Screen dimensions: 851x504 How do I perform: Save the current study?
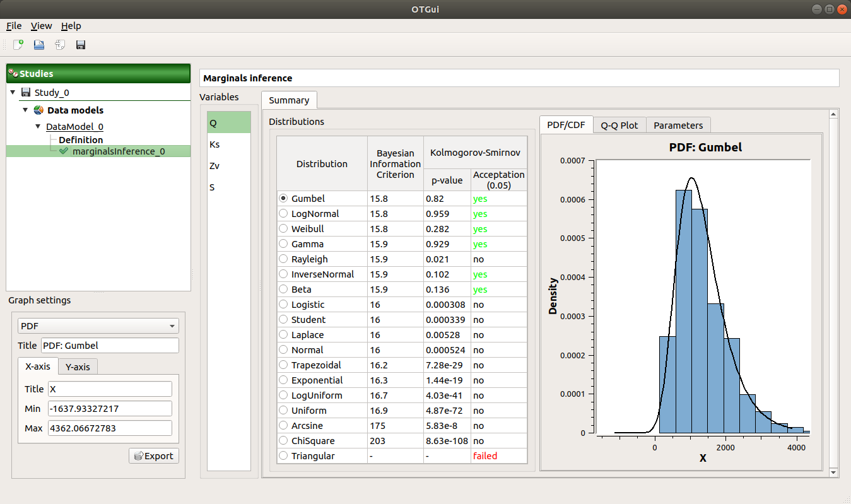(x=80, y=45)
